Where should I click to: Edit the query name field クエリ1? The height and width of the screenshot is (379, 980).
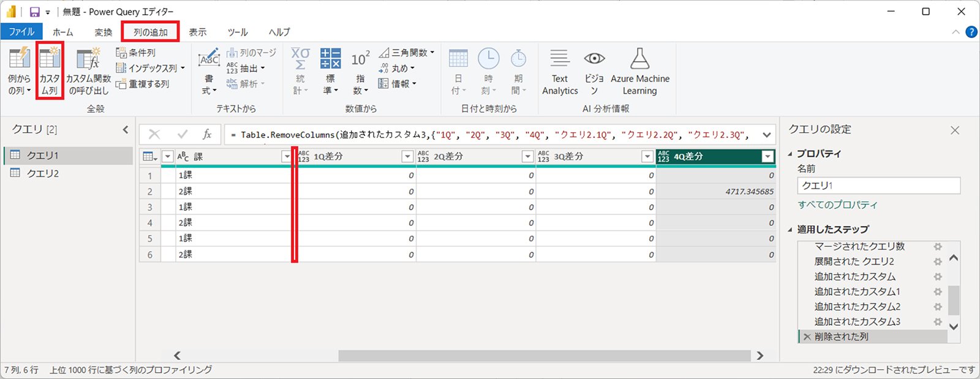coord(879,186)
